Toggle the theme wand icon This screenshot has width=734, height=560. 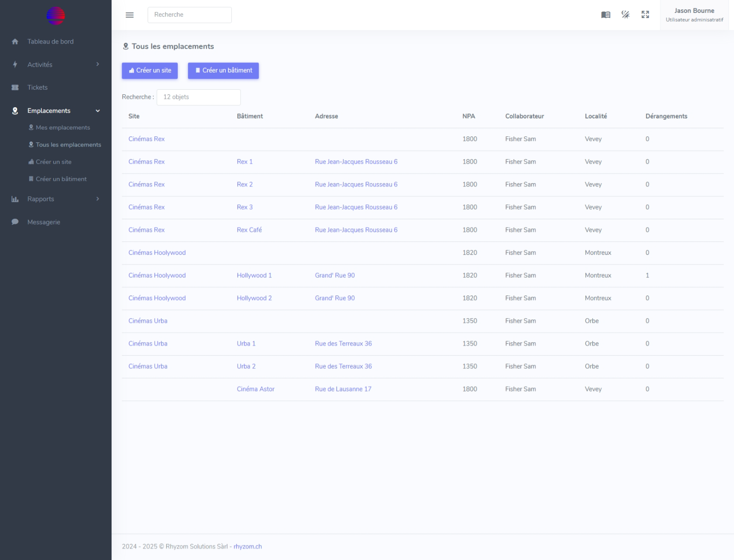(x=625, y=15)
